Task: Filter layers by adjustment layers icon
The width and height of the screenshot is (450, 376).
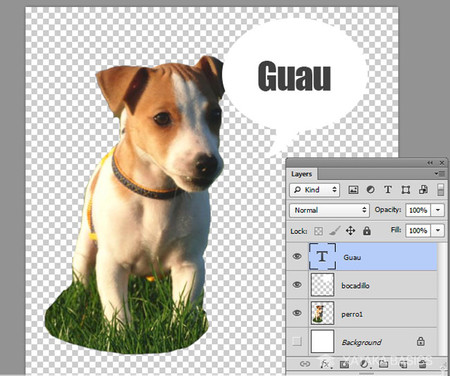Action: 370,190
